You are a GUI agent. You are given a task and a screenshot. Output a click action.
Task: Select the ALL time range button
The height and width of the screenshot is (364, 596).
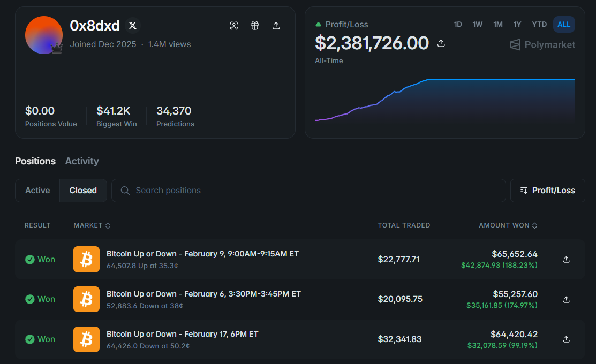tap(564, 24)
